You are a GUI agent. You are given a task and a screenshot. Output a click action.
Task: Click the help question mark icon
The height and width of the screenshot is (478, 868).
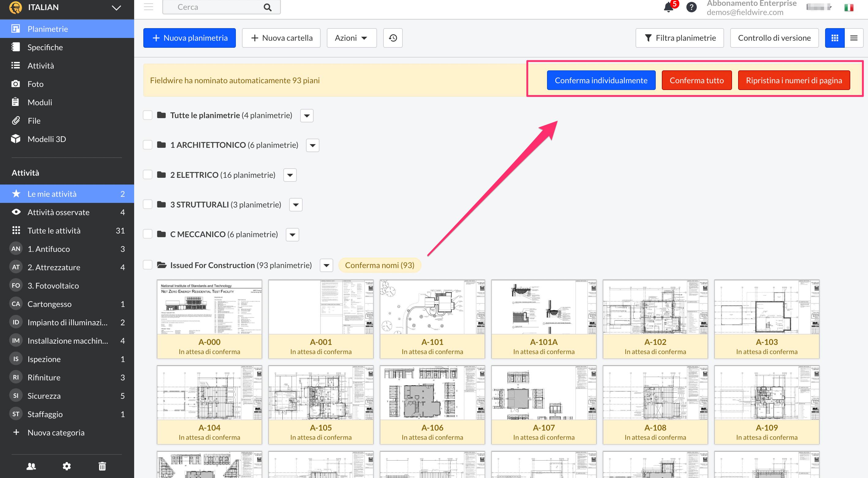point(692,7)
